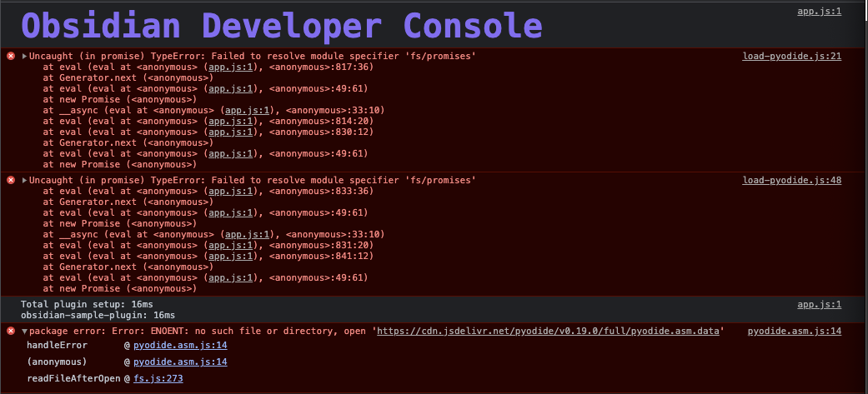The image size is (868, 394).
Task: Expand the first Uncaught TypeError message triangle
Action: click(x=24, y=56)
